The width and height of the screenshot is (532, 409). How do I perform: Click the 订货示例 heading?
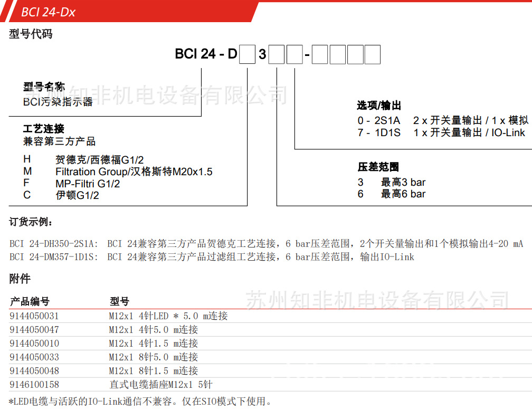point(31,222)
